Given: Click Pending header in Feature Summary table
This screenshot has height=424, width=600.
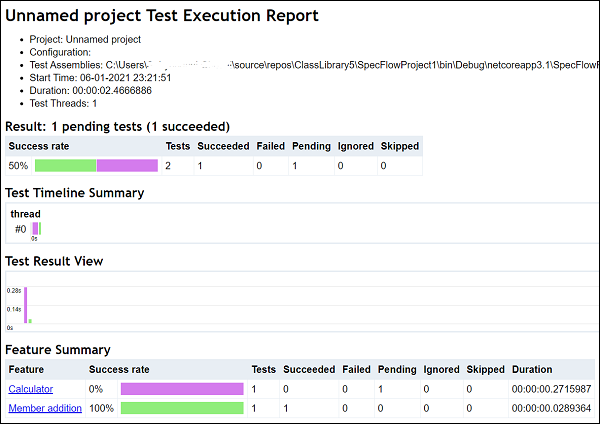Looking at the screenshot, I should [398, 370].
